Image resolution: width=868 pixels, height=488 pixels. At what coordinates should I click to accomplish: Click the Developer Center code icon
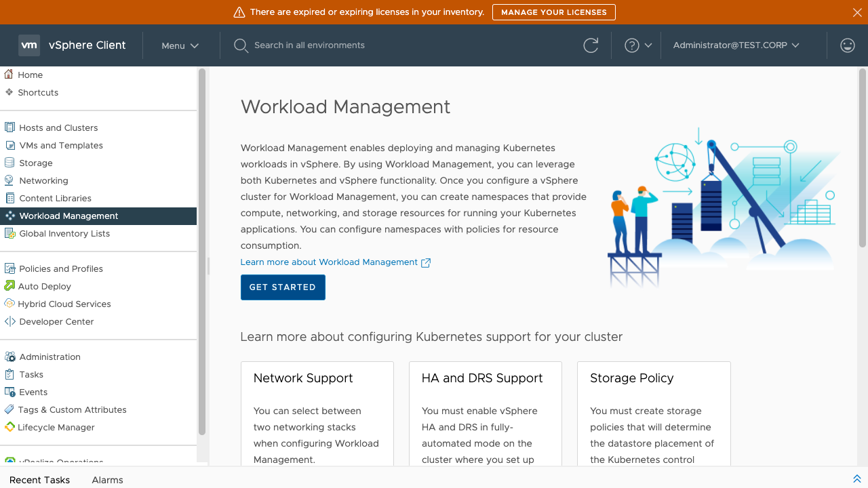coord(9,321)
